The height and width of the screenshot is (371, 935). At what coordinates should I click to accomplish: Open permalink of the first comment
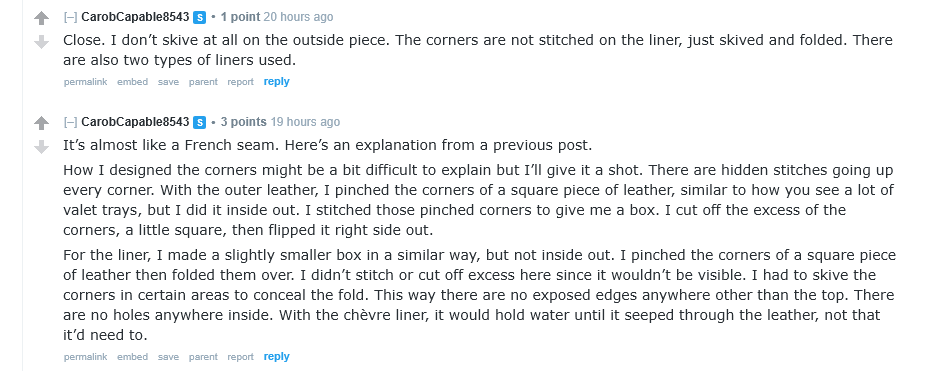click(85, 82)
